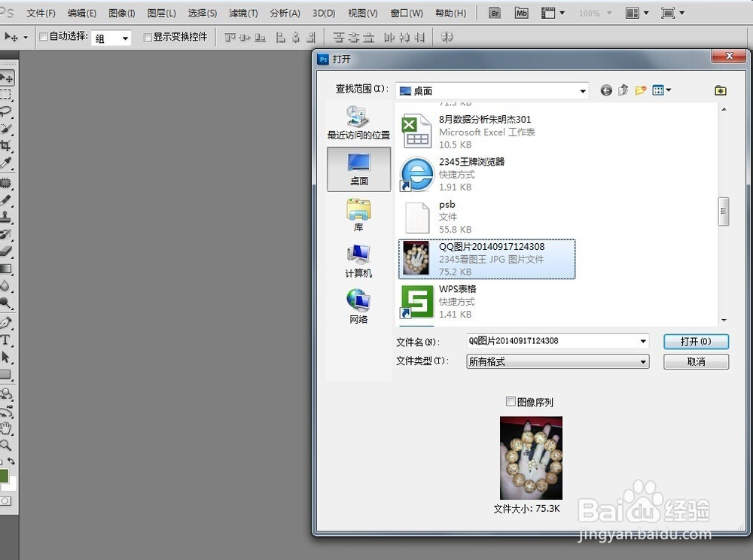Screen dimensions: 753x560
Task: Open the 查找范围 location dropdown
Action: click(583, 90)
